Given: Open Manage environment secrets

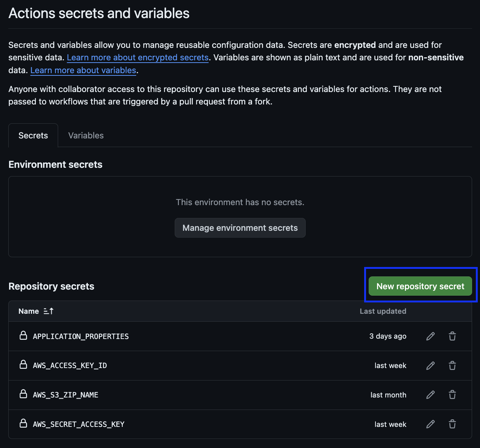Looking at the screenshot, I should (x=240, y=228).
